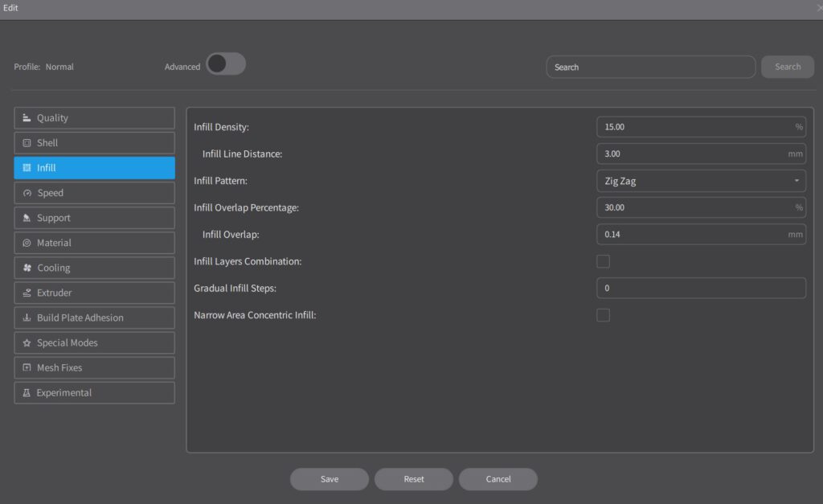Open the Infill Pattern dropdown
The image size is (823, 504).
(x=701, y=181)
